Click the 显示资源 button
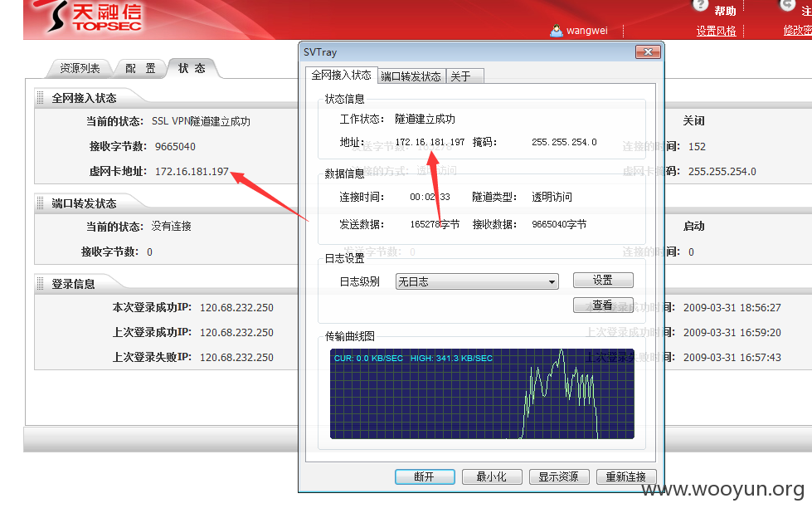This screenshot has width=812, height=513. click(x=559, y=476)
